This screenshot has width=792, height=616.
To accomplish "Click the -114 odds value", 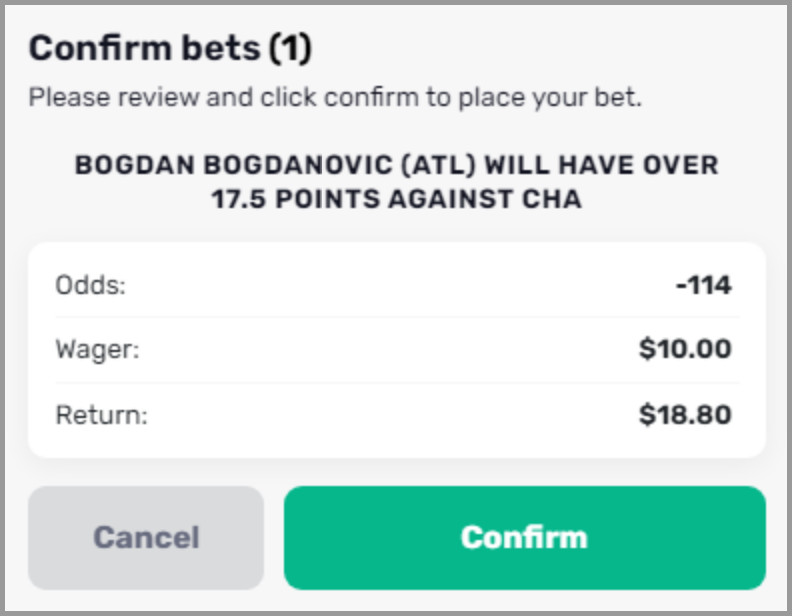I will (703, 285).
